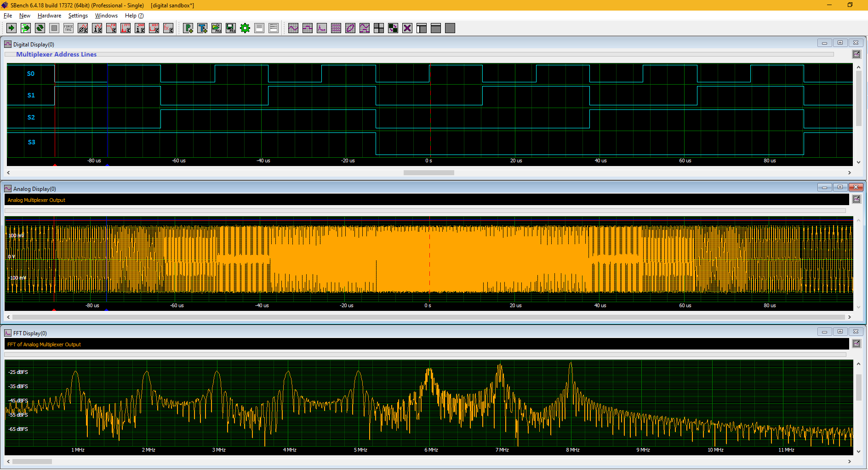Image resolution: width=868 pixels, height=470 pixels.
Task: Click the Save Project disk icon
Action: point(231,28)
